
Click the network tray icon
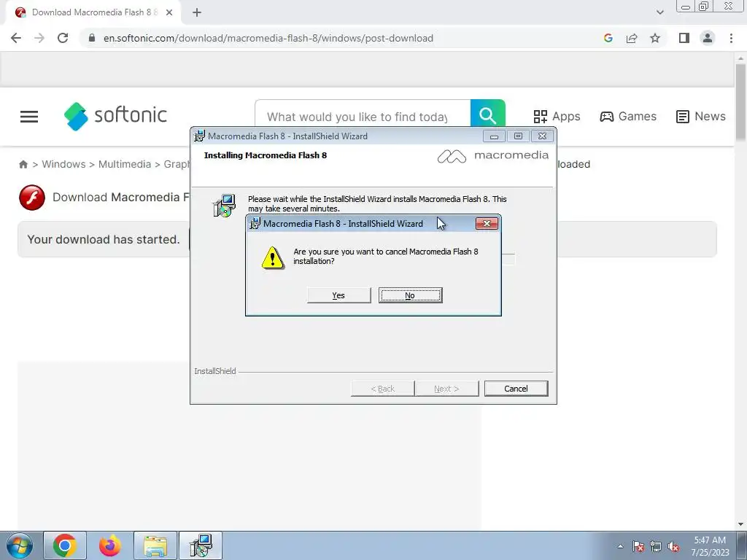coord(656,546)
